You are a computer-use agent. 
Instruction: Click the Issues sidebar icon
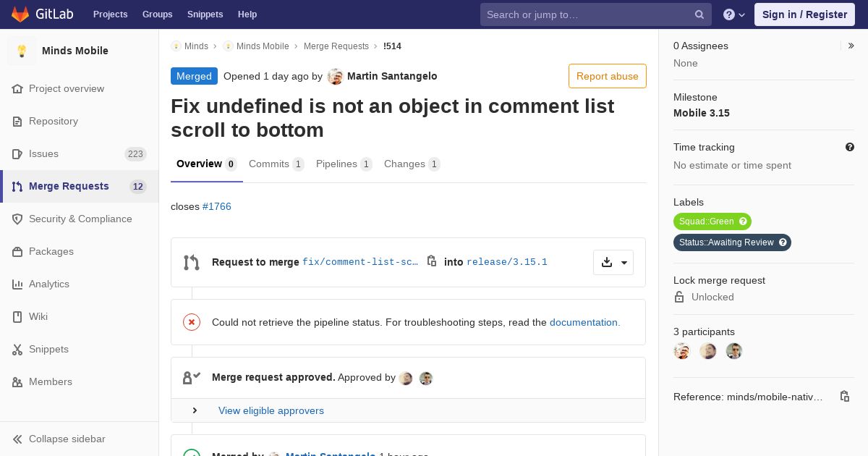[17, 154]
